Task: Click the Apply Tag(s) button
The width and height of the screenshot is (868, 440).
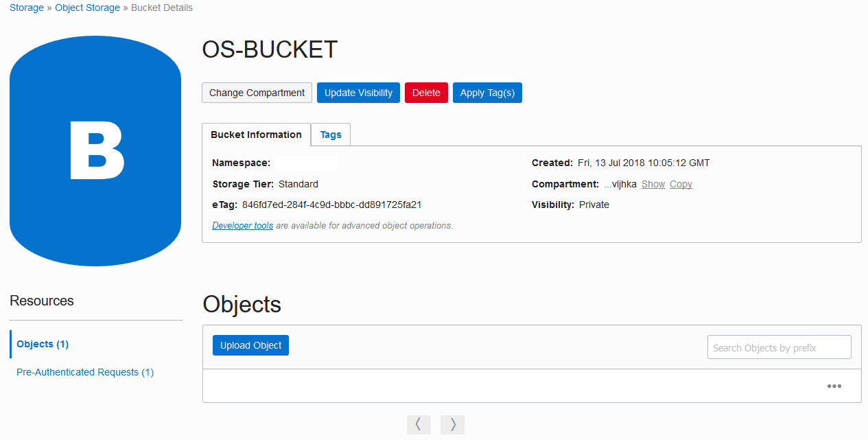Action: (487, 93)
